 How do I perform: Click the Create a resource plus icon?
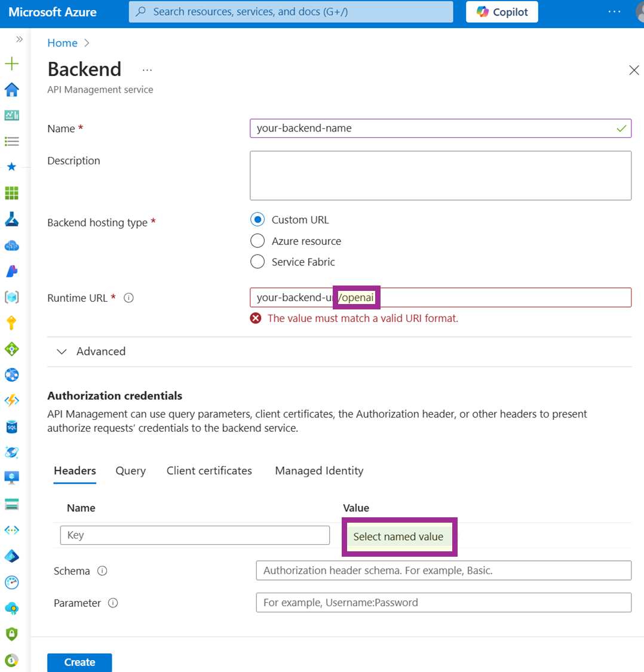(12, 64)
